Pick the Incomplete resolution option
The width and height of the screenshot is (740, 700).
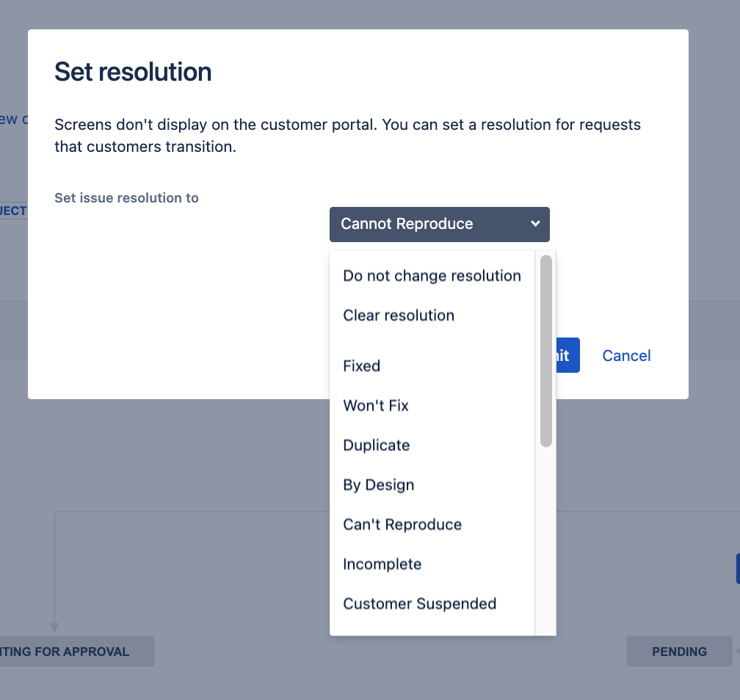[382, 564]
